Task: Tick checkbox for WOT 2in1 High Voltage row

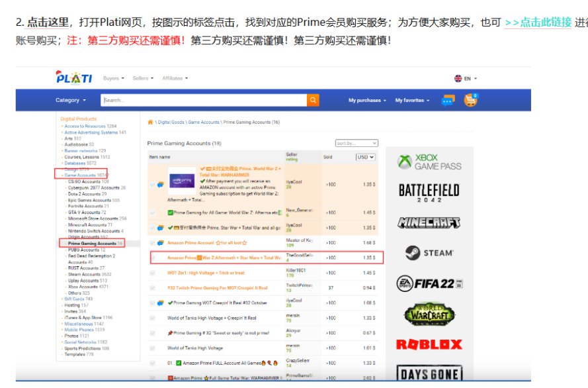Action: click(x=152, y=273)
